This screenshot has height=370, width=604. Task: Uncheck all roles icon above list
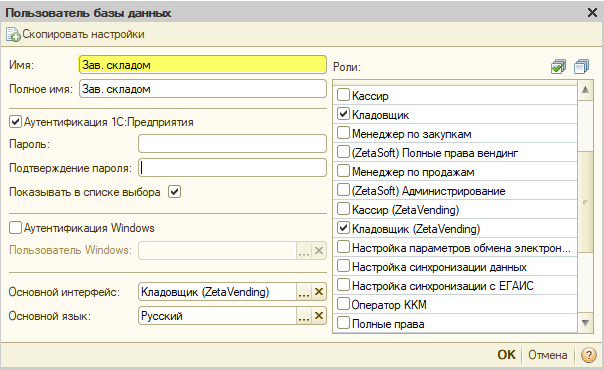click(581, 67)
